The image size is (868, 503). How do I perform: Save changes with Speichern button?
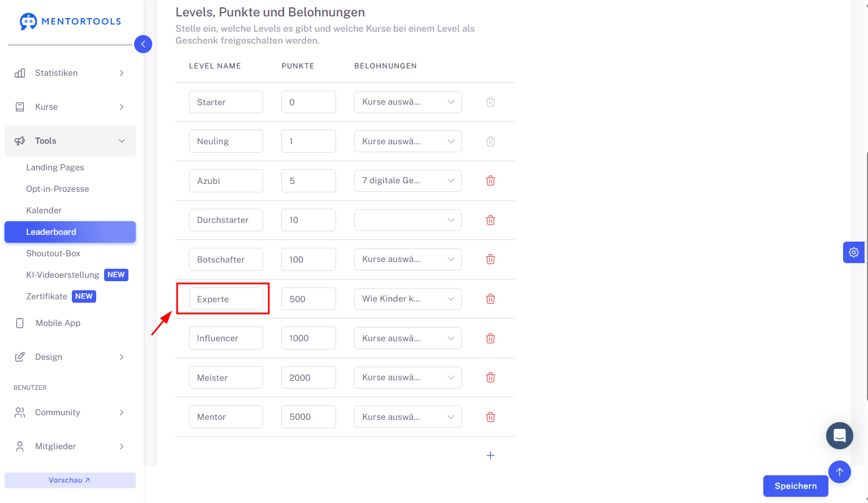tap(796, 486)
